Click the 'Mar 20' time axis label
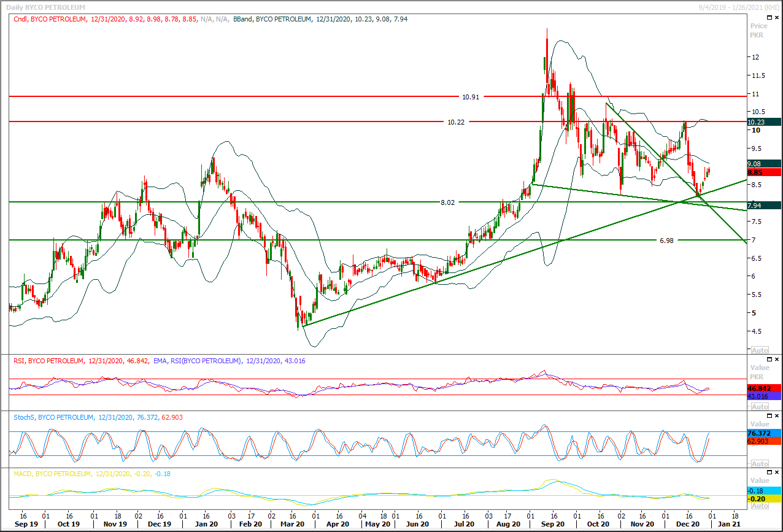 [292, 525]
